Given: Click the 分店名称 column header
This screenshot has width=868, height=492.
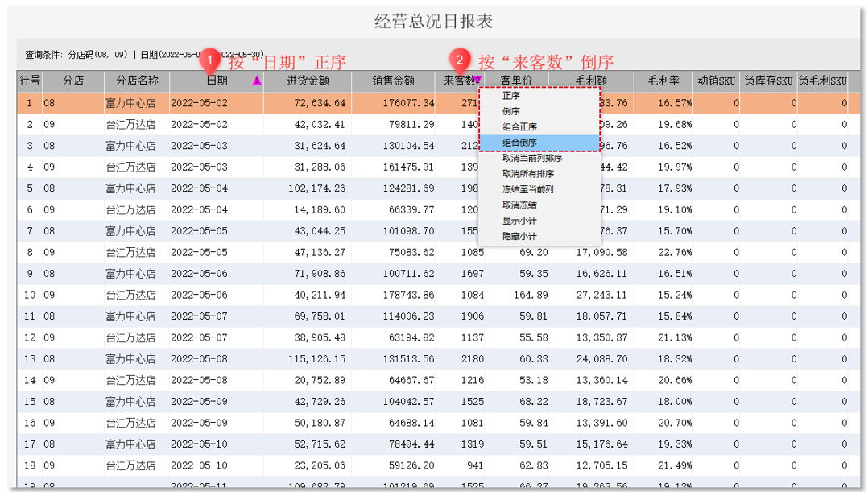Looking at the screenshot, I should pyautogui.click(x=137, y=81).
